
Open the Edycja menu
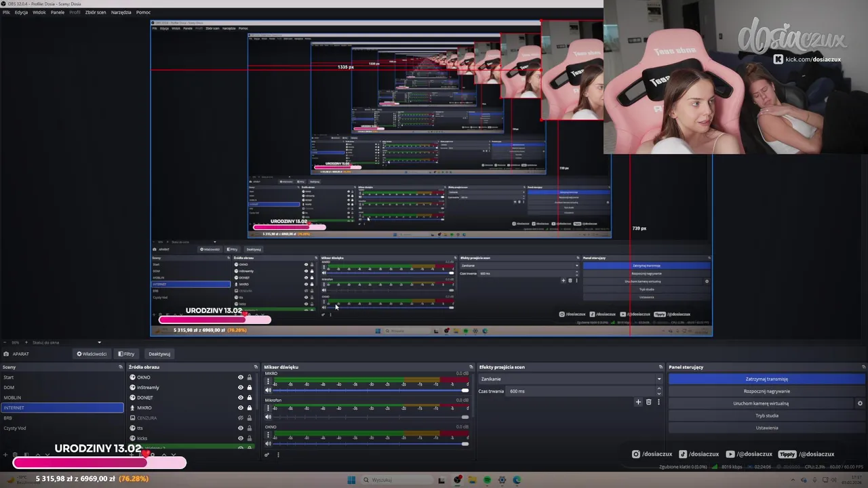tap(22, 12)
